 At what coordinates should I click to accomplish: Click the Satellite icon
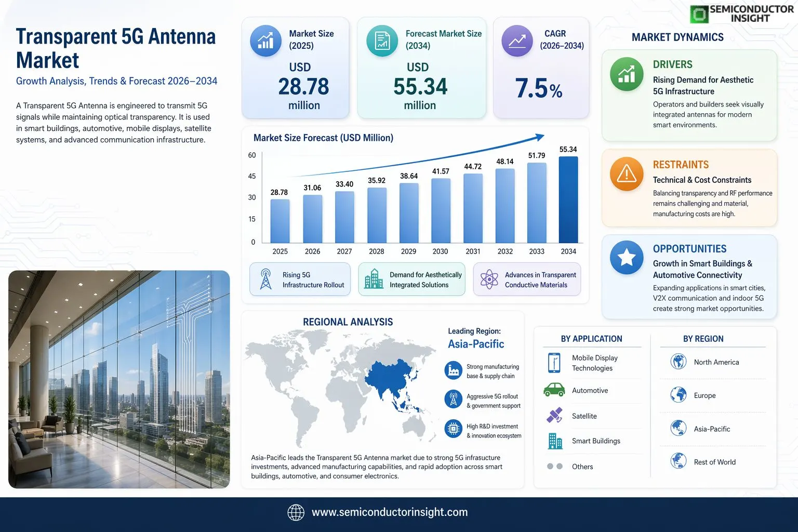tap(554, 416)
